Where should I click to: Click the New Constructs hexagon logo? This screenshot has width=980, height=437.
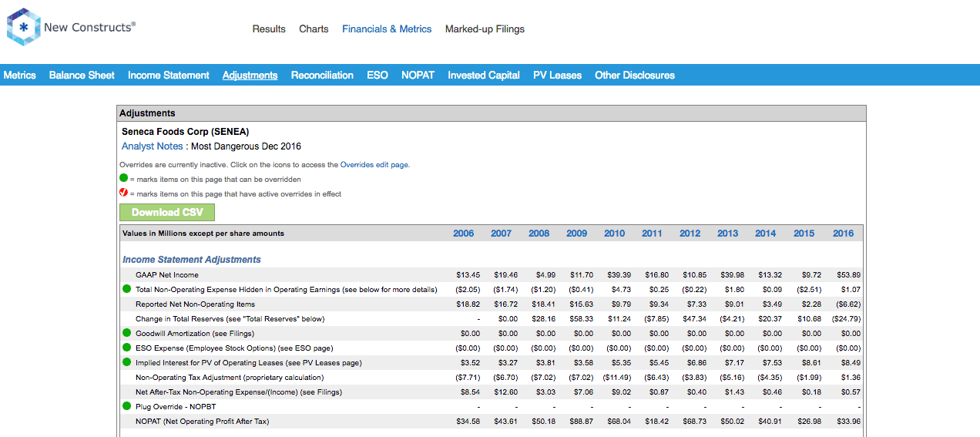[24, 27]
